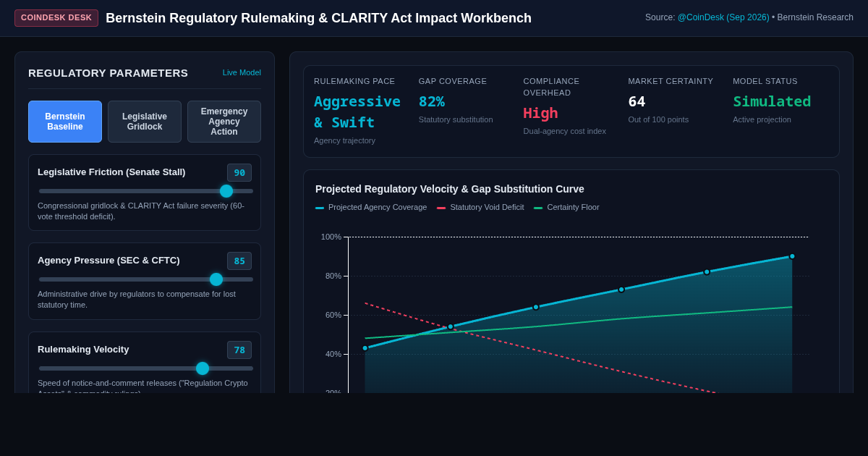The image size is (868, 456).
Task: Choose Emergency Agency Action scenario
Action: (x=224, y=122)
